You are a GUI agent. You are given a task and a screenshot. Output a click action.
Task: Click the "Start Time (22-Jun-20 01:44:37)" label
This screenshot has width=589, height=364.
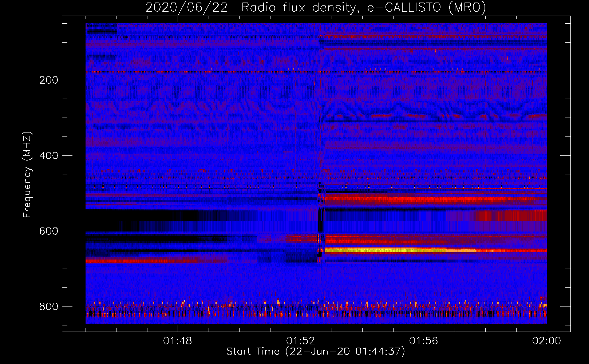316,352
